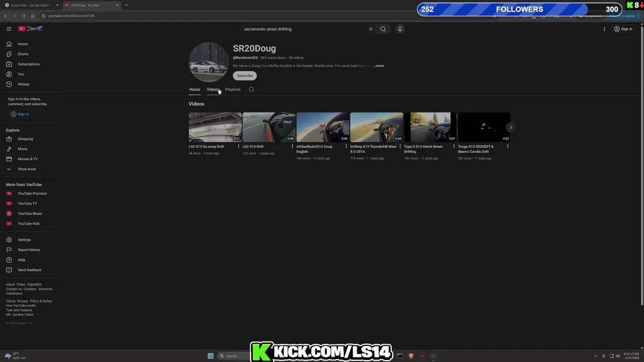Image resolution: width=644 pixels, height=362 pixels.
Task: Open AllStarBash2014 Doug English video title
Action: click(314, 149)
